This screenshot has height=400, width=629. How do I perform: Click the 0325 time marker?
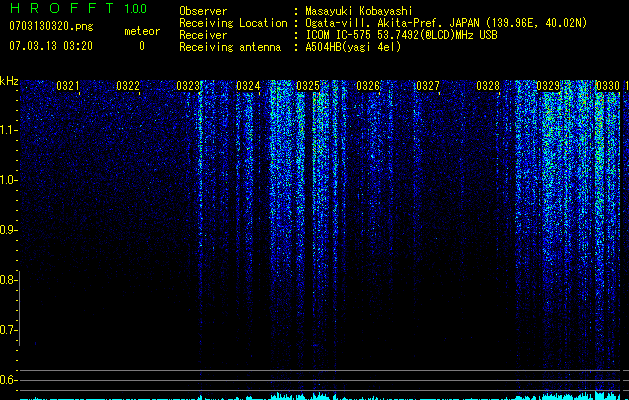coord(308,86)
